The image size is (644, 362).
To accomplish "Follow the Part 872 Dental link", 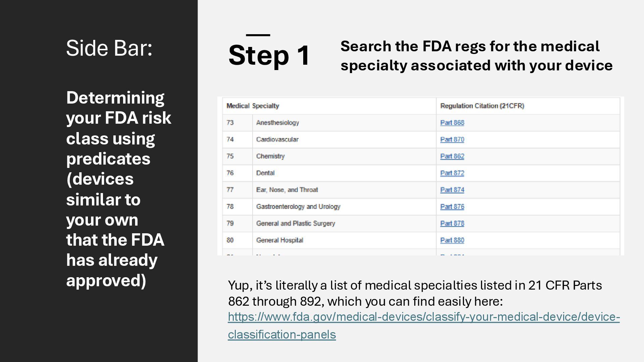I will tap(452, 173).
